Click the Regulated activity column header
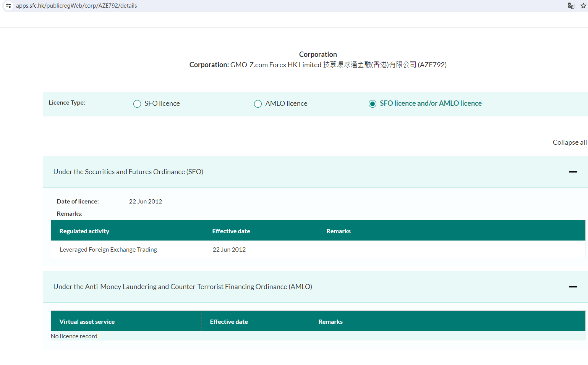Image resolution: width=588 pixels, height=365 pixels. (84, 231)
